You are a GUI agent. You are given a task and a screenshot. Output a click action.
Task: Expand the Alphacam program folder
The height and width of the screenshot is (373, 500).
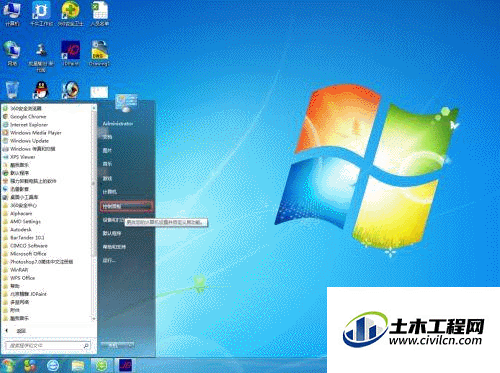21,213
